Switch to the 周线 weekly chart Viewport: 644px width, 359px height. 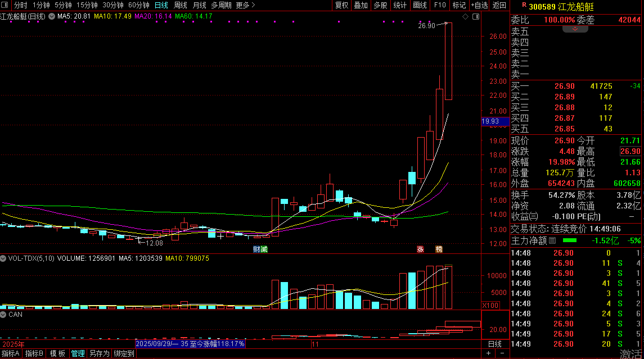[181, 5]
